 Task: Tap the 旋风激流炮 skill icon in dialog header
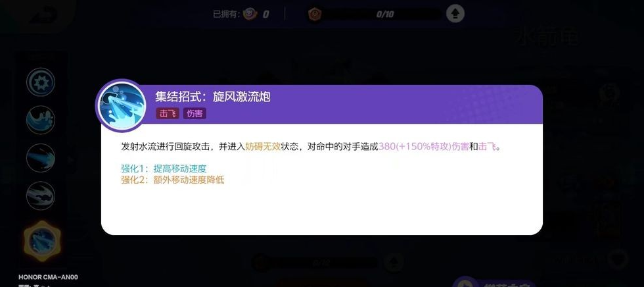pyautogui.click(x=122, y=105)
